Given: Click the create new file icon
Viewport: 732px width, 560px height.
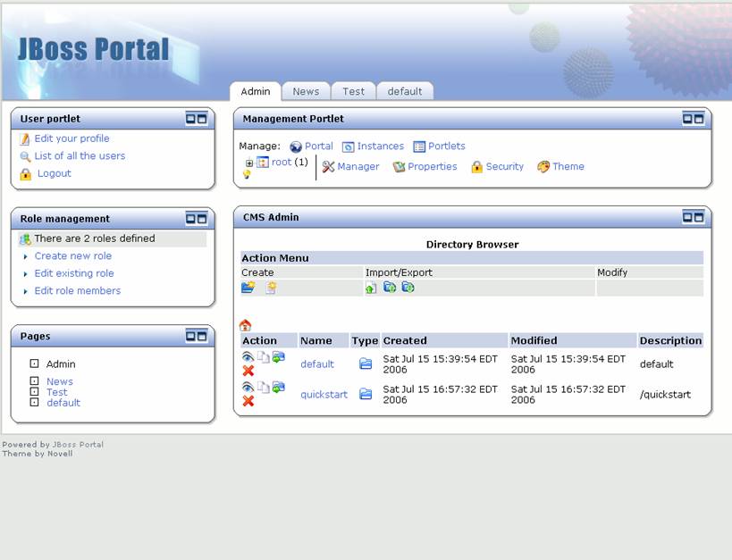Looking at the screenshot, I should coord(271,288).
